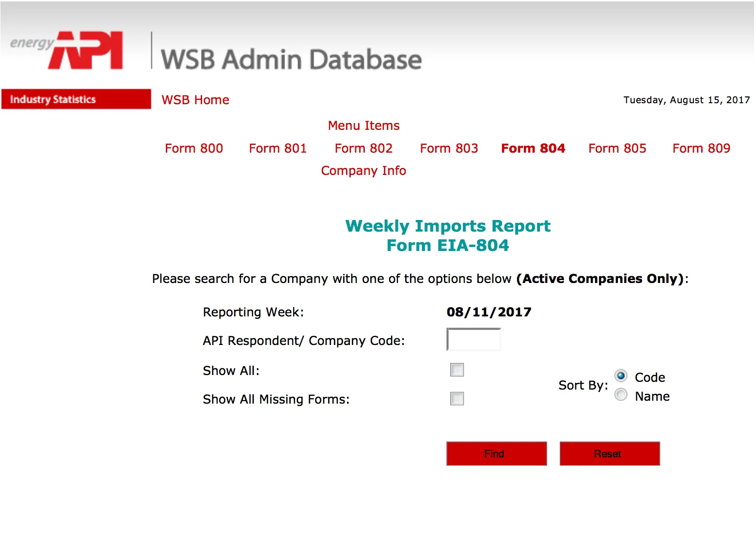Click the reporting week date 08/11/2017
This screenshot has width=756, height=533.
(489, 312)
